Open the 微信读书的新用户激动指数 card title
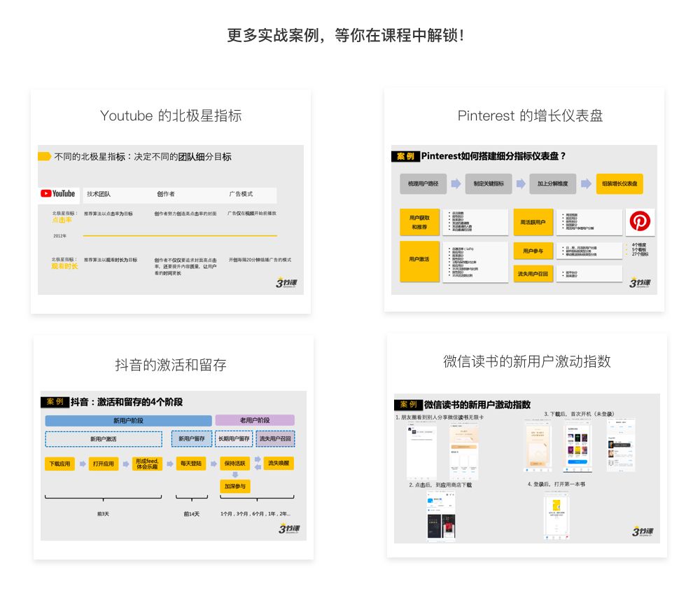 pyautogui.click(x=527, y=361)
